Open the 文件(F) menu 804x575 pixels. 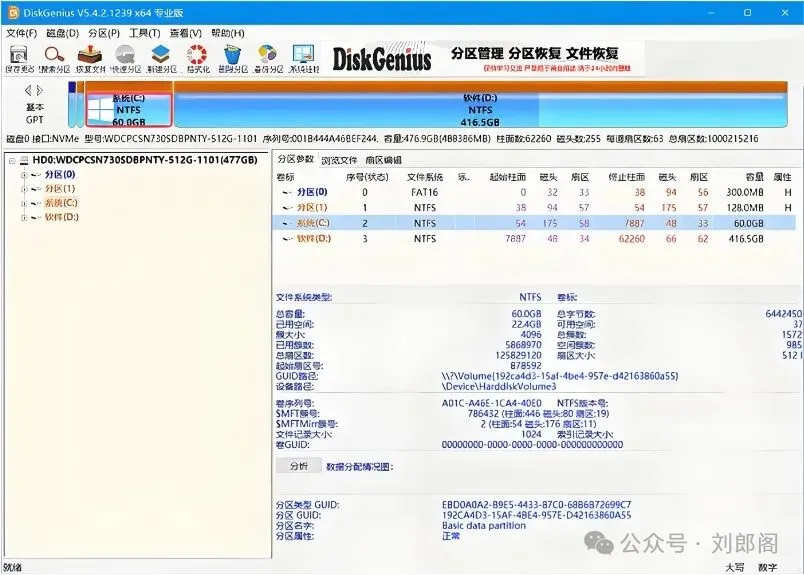[22, 33]
